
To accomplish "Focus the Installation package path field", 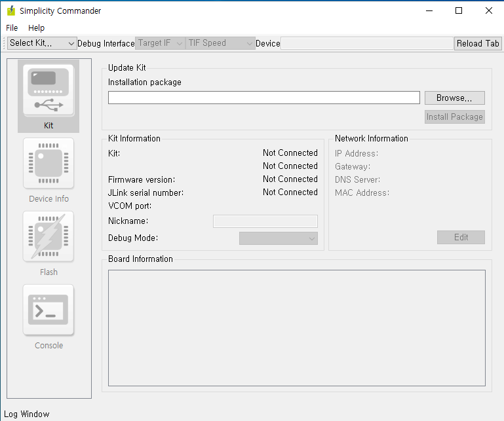I will [264, 98].
